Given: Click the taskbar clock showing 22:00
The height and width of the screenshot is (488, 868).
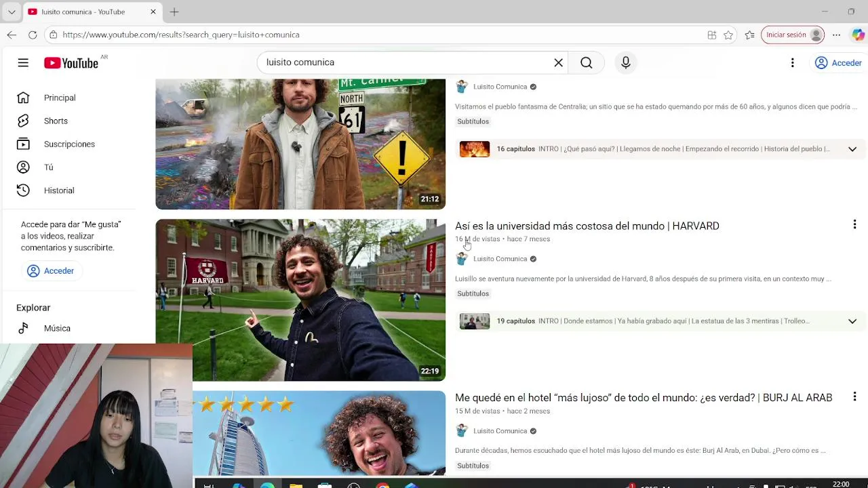Looking at the screenshot, I should (x=841, y=483).
